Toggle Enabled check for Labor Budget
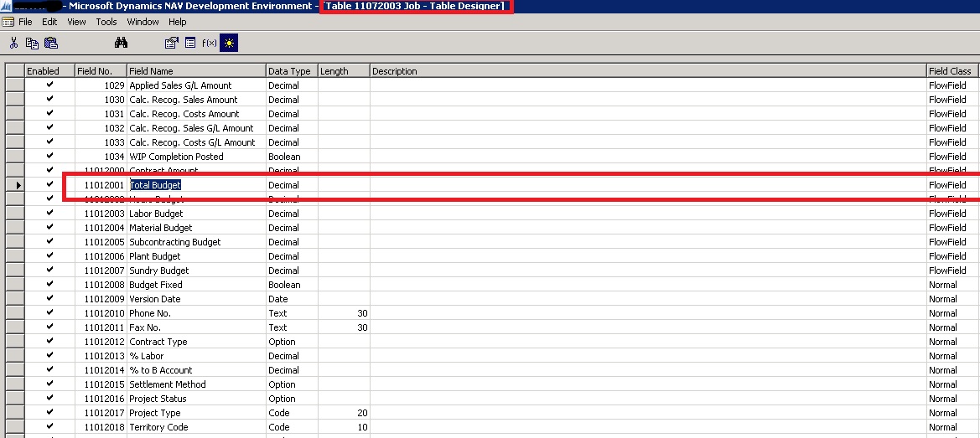The height and width of the screenshot is (438, 980). [50, 213]
